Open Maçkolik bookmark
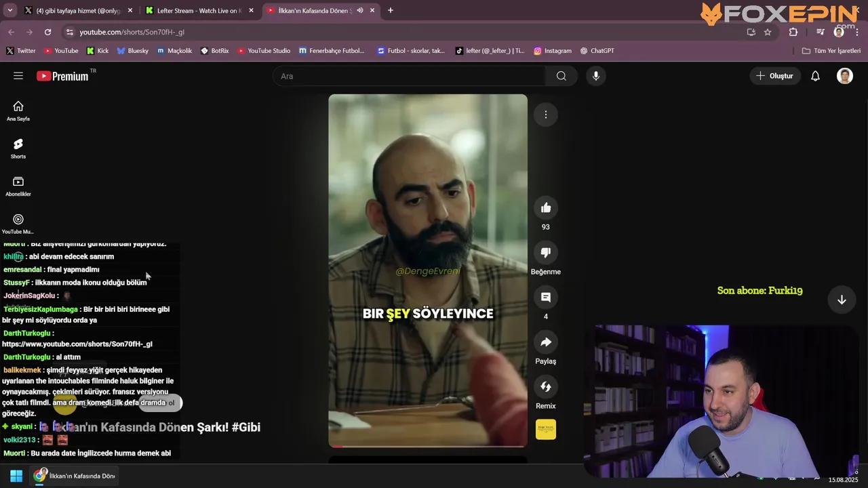Viewport: 868px width, 488px height. point(174,51)
